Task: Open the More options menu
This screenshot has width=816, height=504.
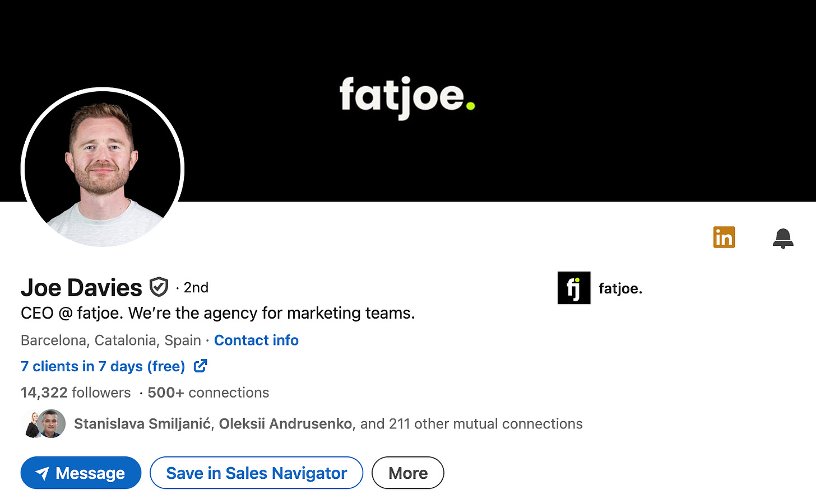Action: click(x=407, y=473)
